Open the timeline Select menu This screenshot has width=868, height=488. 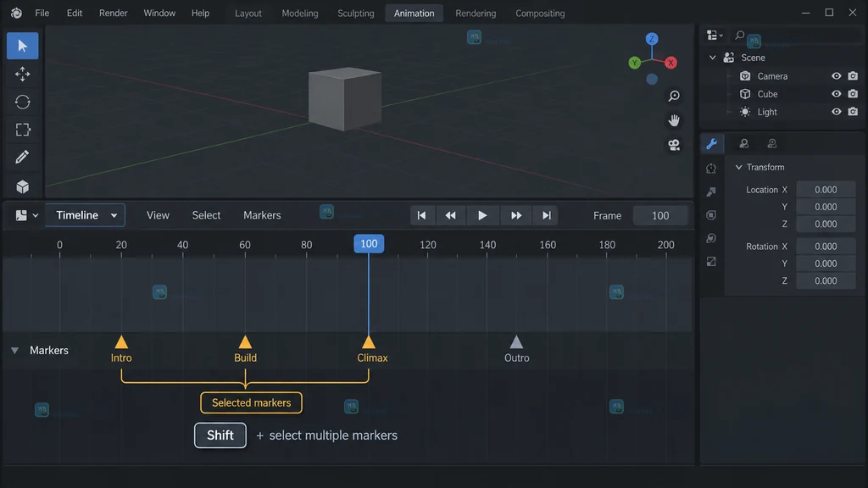207,215
